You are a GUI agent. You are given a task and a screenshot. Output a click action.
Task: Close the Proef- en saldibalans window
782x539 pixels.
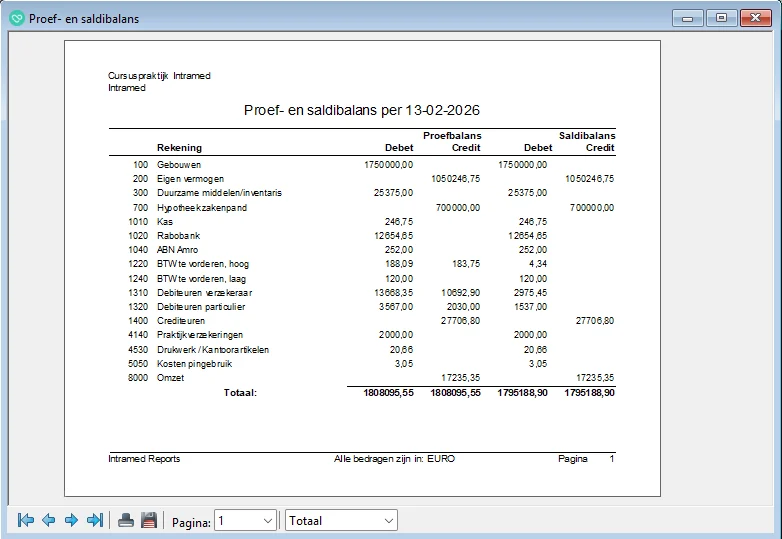754,18
